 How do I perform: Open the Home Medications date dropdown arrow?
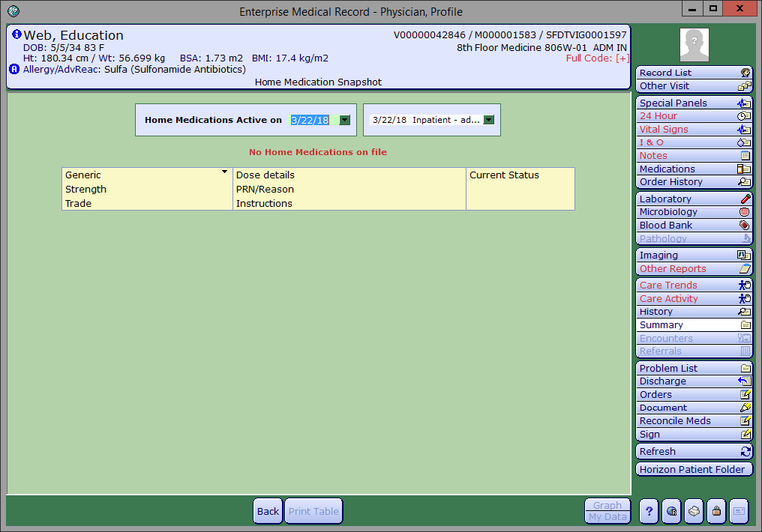(345, 120)
